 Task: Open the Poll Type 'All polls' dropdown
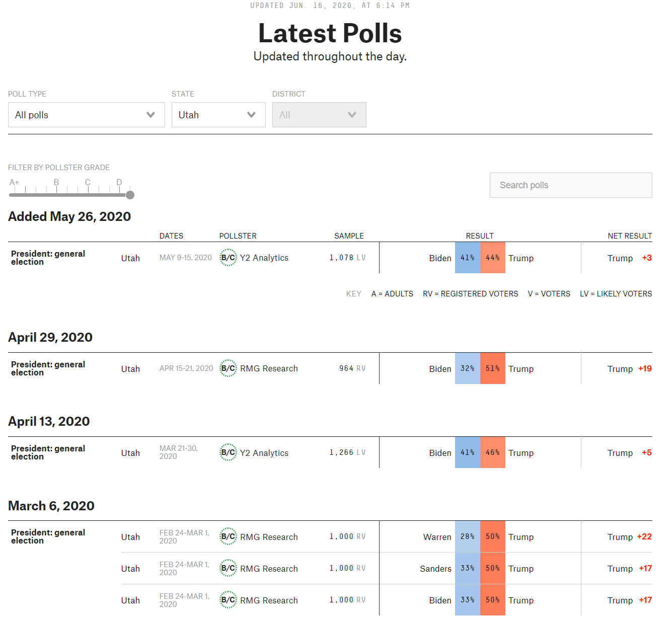(87, 115)
